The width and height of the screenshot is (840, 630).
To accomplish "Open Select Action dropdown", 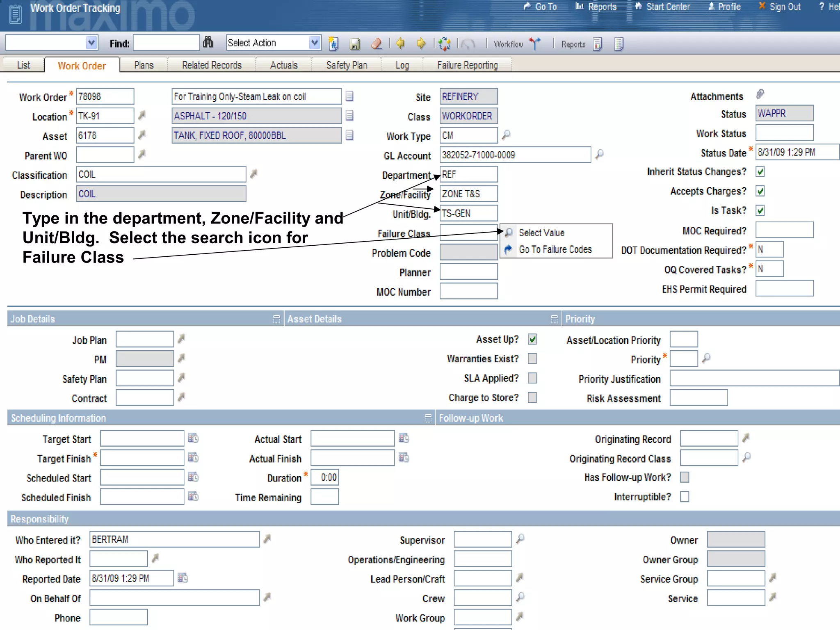I will 315,42.
